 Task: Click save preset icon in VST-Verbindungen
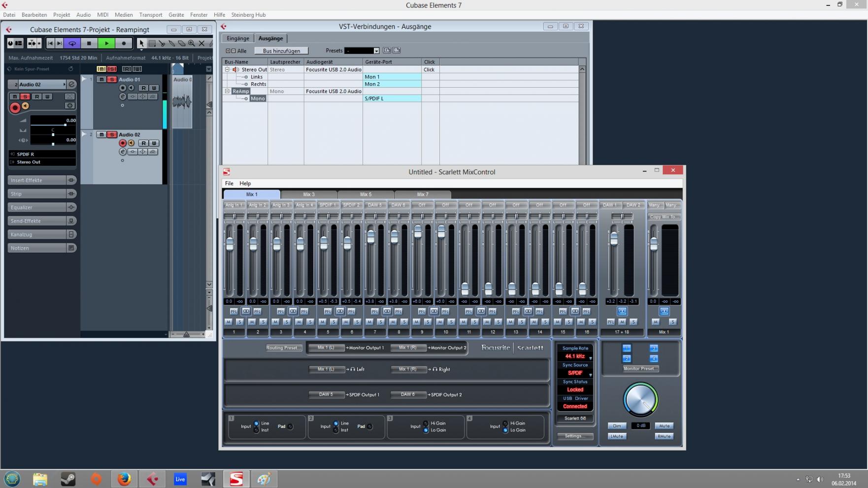(387, 50)
